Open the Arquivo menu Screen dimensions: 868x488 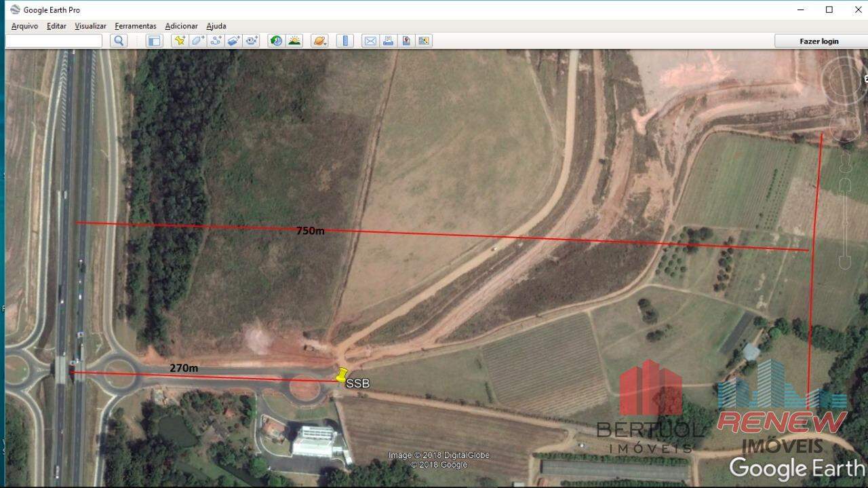[24, 26]
